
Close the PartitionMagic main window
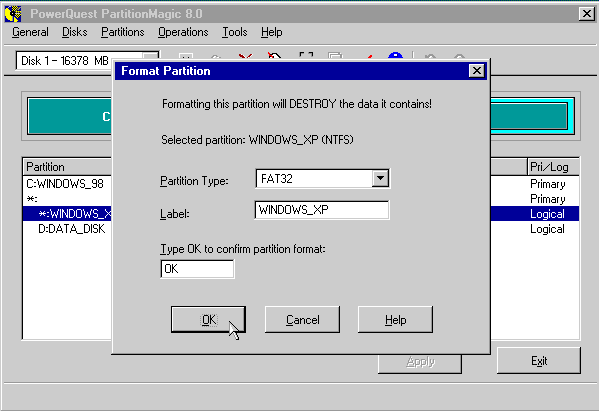point(586,14)
